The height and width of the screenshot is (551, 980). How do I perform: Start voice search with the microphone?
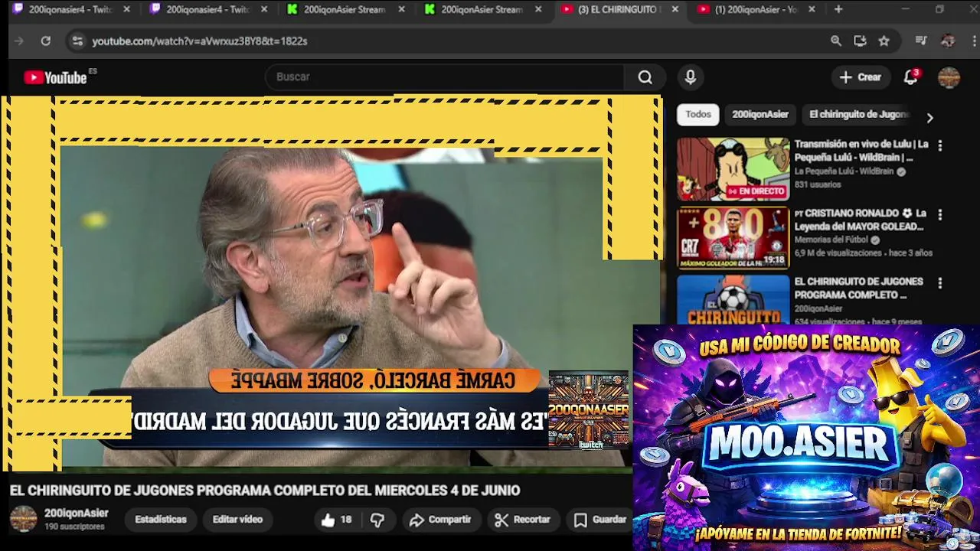691,77
